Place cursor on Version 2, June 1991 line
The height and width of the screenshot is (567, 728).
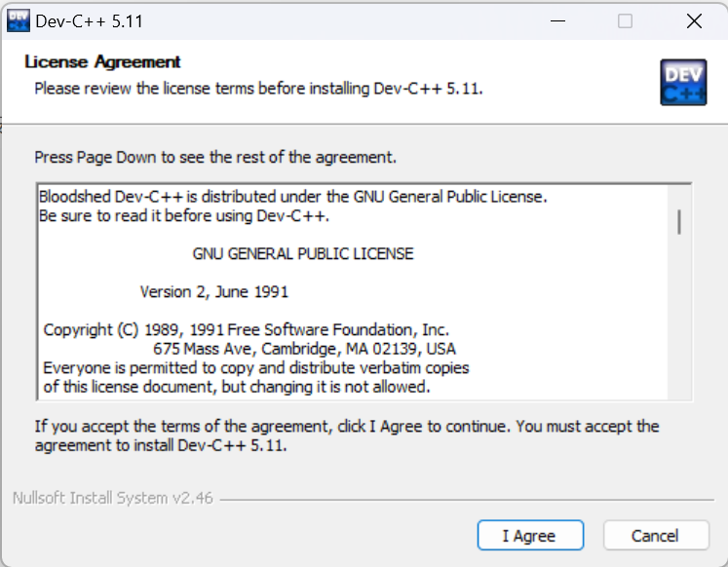(x=214, y=292)
